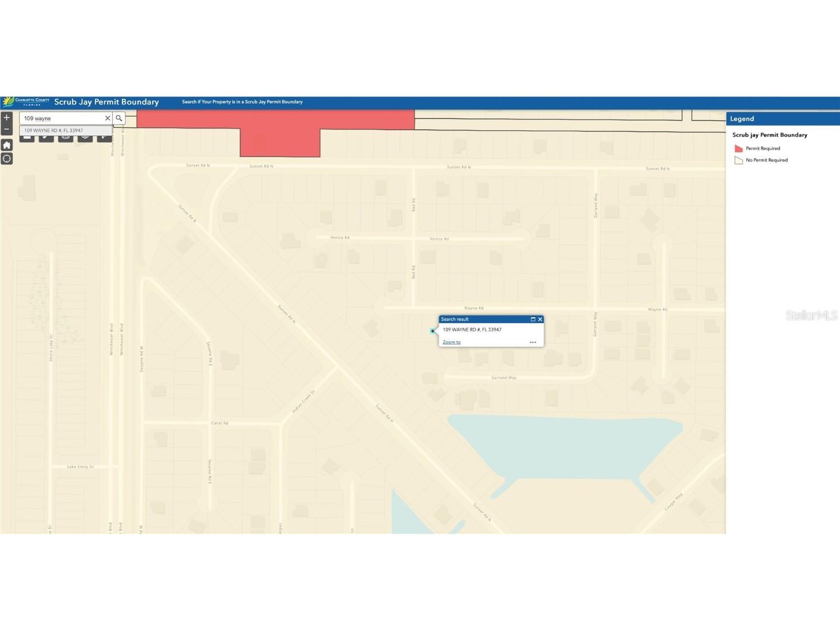This screenshot has height=630, width=840.
Task: Activate the My Location button
Action: click(7, 159)
